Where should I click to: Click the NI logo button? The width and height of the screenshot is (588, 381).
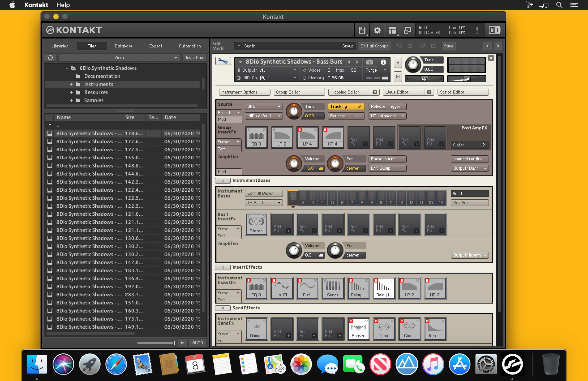(x=494, y=30)
